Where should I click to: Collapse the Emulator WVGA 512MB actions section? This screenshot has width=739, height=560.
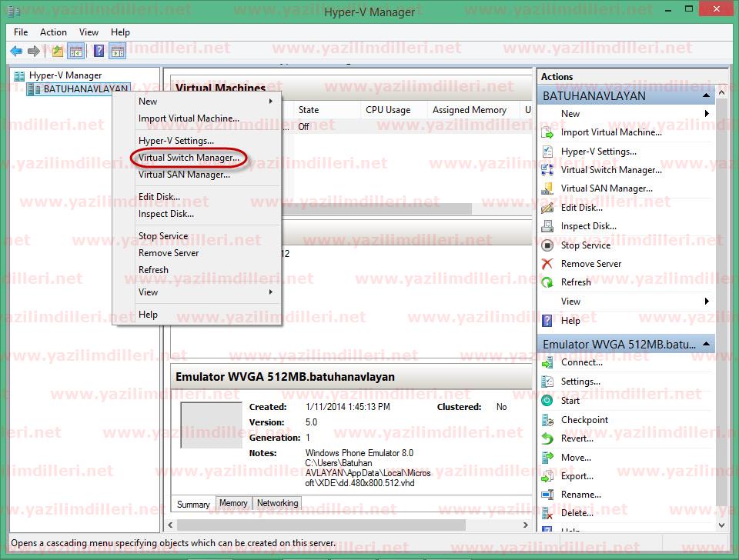click(x=706, y=345)
